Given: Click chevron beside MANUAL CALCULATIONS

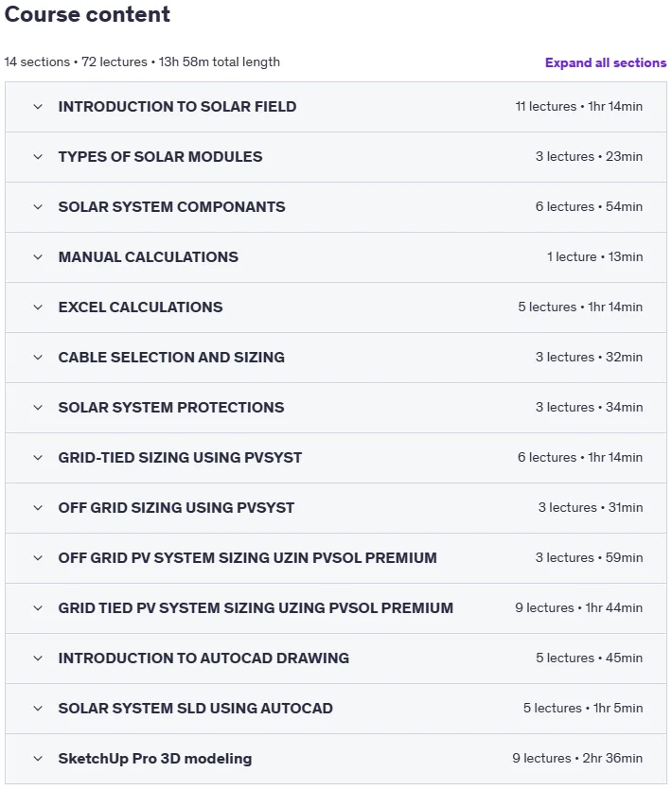Looking at the screenshot, I should (x=38, y=257).
